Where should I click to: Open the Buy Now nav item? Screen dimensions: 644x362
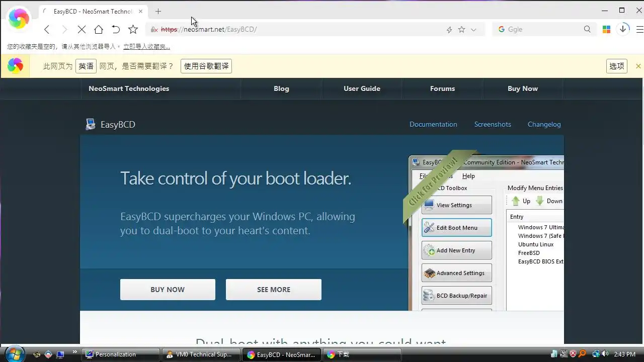pyautogui.click(x=523, y=88)
